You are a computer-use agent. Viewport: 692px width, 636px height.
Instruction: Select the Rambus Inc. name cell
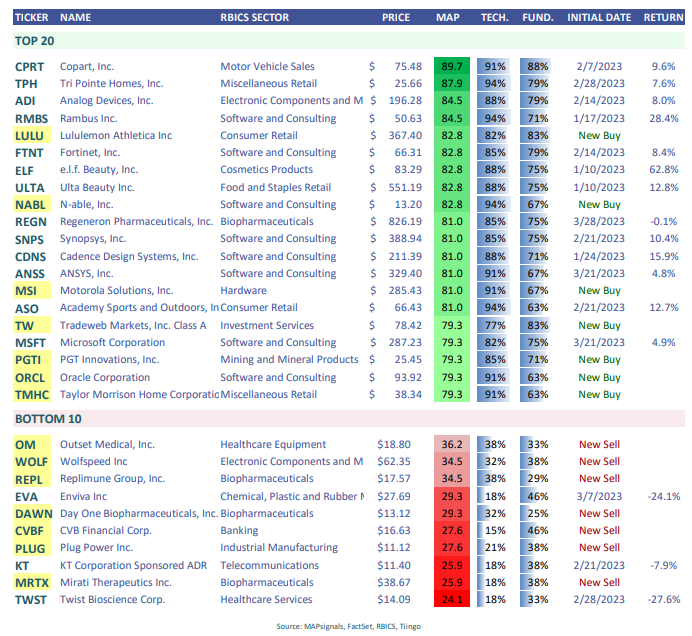[x=89, y=118]
